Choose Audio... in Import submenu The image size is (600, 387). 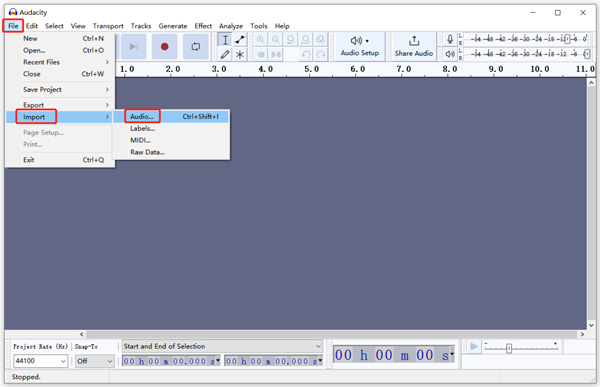pos(171,116)
